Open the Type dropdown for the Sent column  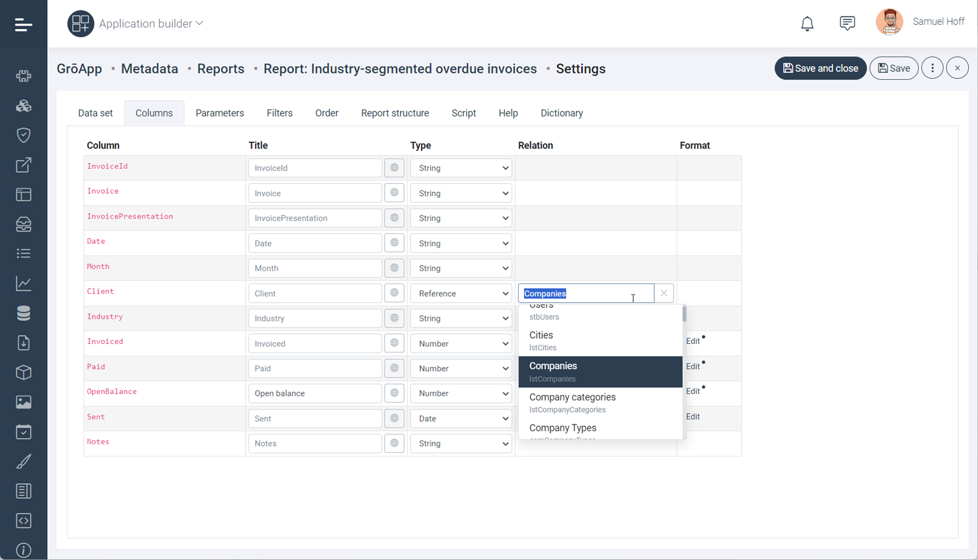coord(460,418)
